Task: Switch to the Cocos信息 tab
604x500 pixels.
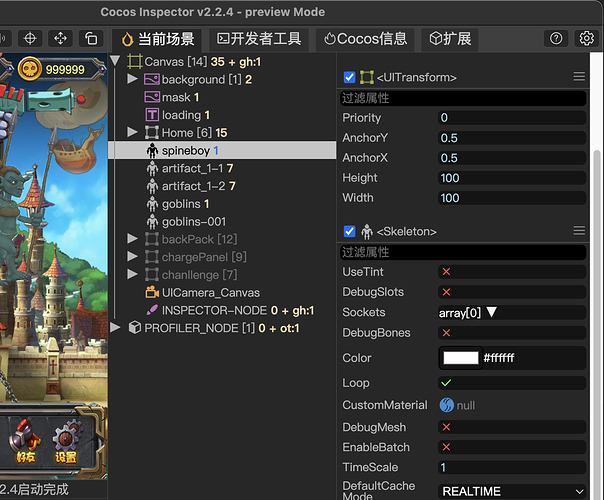Action: click(365, 39)
